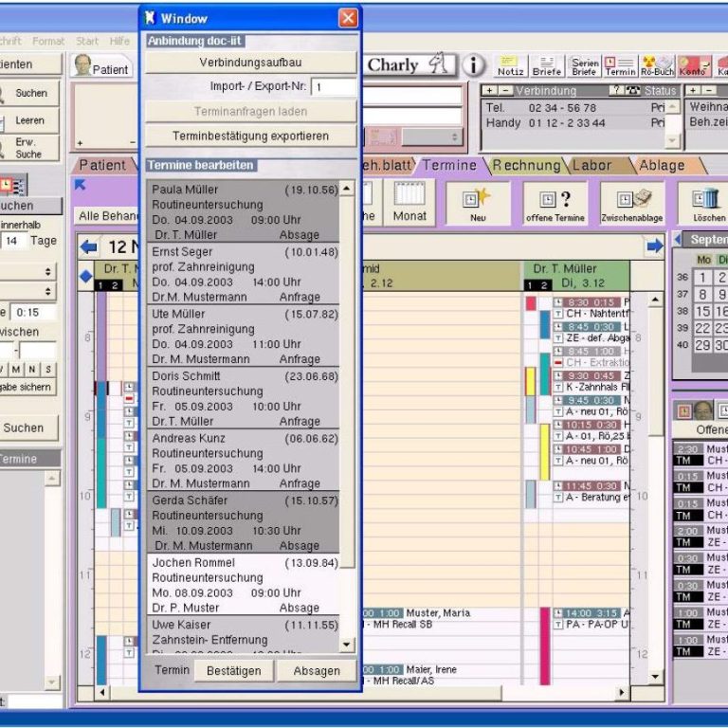728x728 pixels.
Task: Click the sidebar Suchen search button
Action: pos(28,93)
